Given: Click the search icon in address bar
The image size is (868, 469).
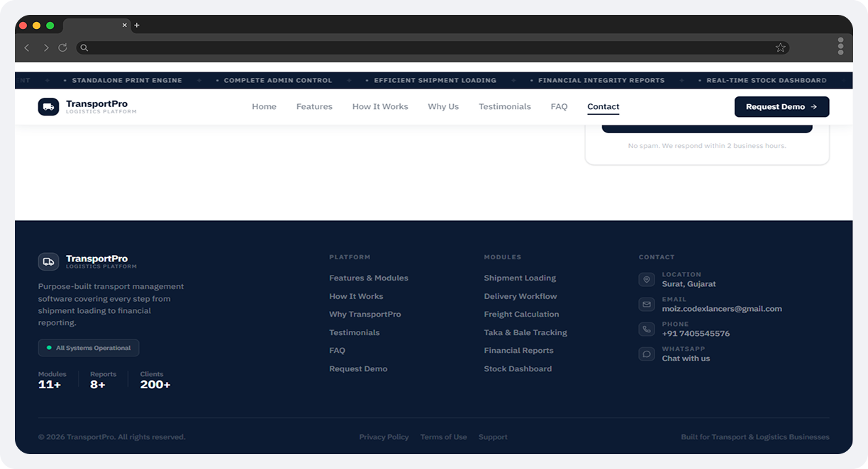Looking at the screenshot, I should click(x=84, y=47).
